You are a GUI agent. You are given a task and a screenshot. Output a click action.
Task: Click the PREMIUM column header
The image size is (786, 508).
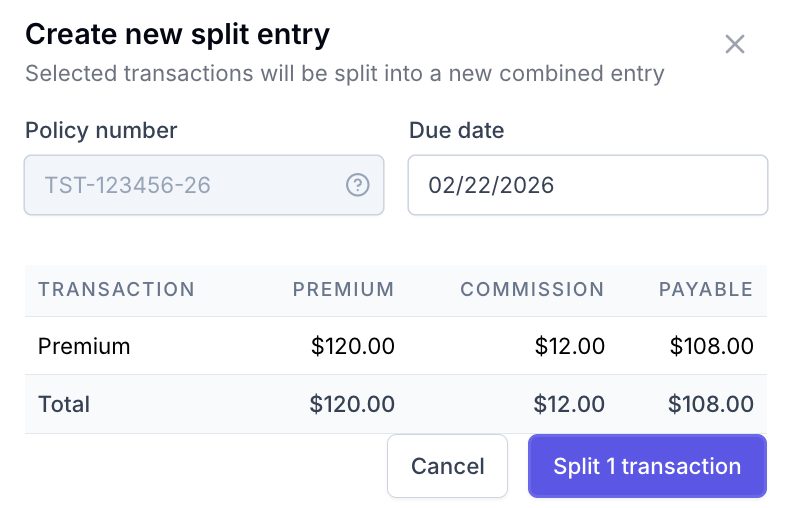[343, 289]
